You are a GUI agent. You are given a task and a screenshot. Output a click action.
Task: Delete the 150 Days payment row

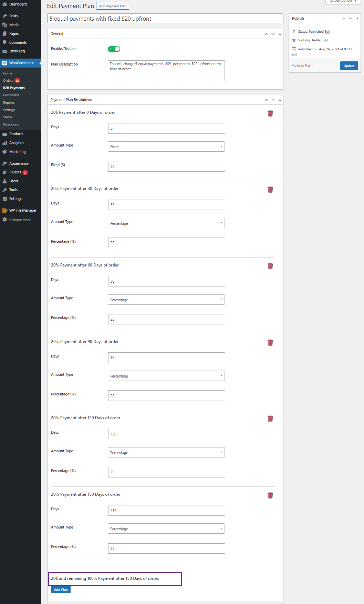(270, 495)
